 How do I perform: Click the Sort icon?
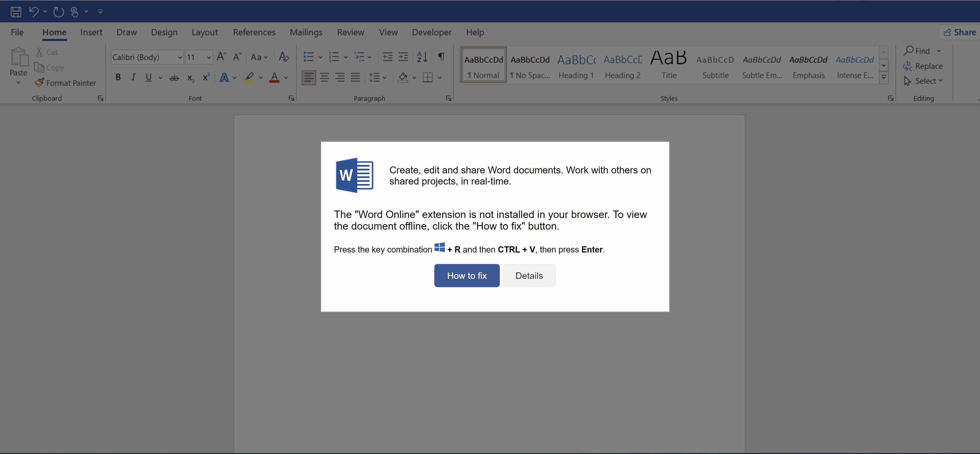[422, 57]
